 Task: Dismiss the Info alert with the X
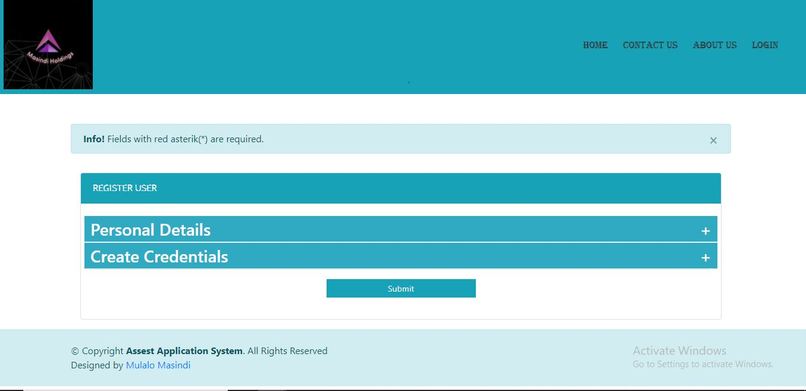pos(713,140)
